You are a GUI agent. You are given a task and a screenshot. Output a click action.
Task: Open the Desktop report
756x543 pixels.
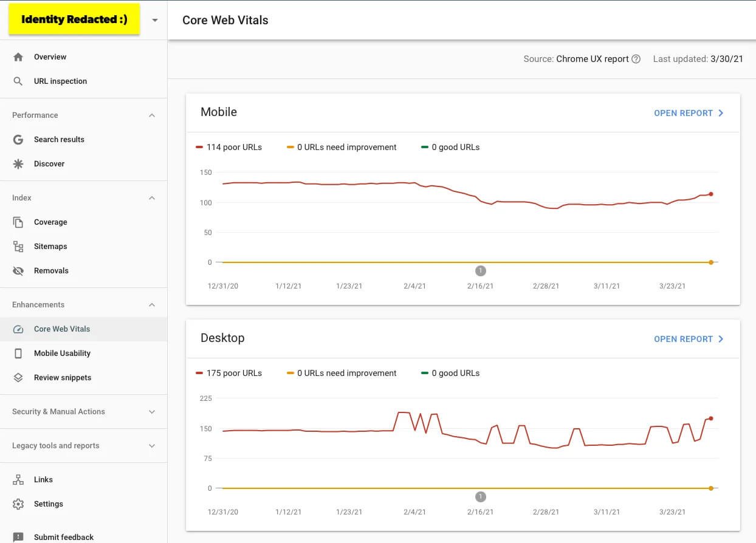coord(689,339)
